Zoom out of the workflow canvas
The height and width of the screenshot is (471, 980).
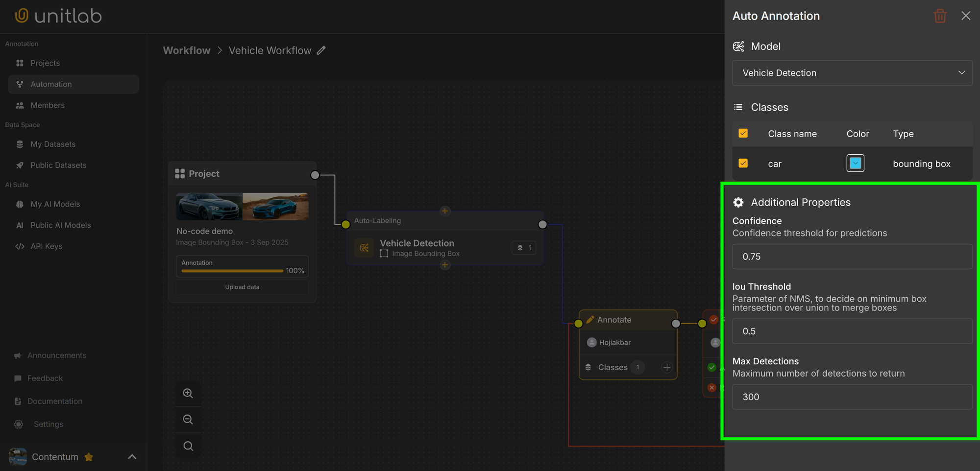[188, 419]
